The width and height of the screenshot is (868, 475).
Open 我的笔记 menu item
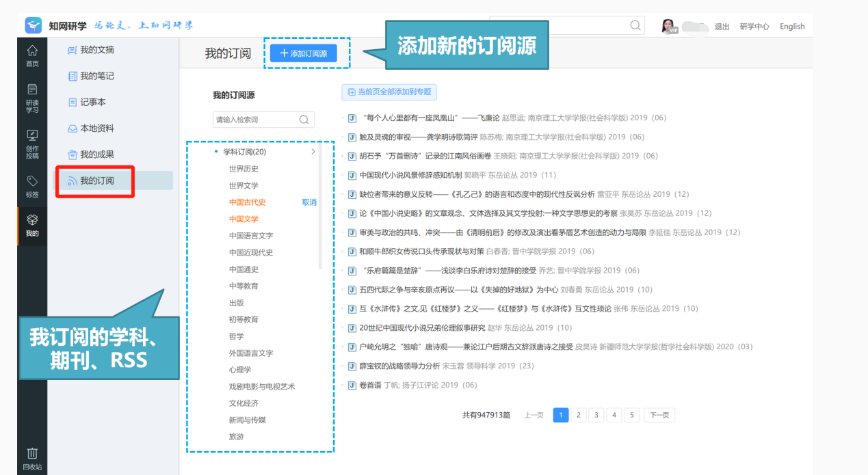point(97,76)
